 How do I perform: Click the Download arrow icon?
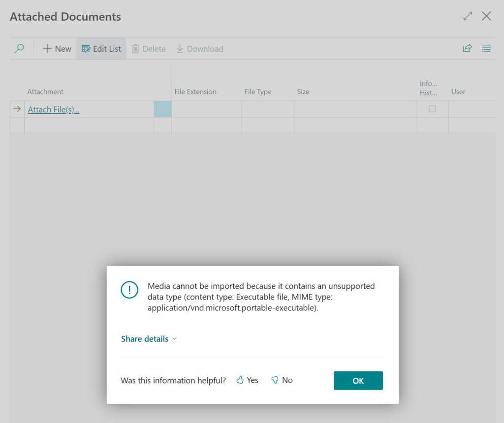pyautogui.click(x=180, y=49)
